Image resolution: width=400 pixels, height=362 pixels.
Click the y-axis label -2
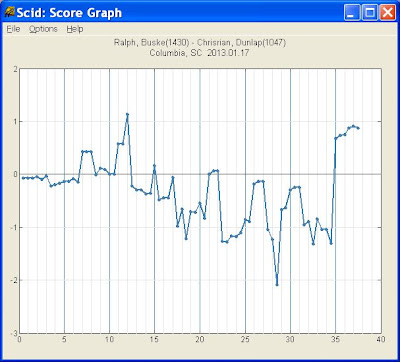click(13, 280)
